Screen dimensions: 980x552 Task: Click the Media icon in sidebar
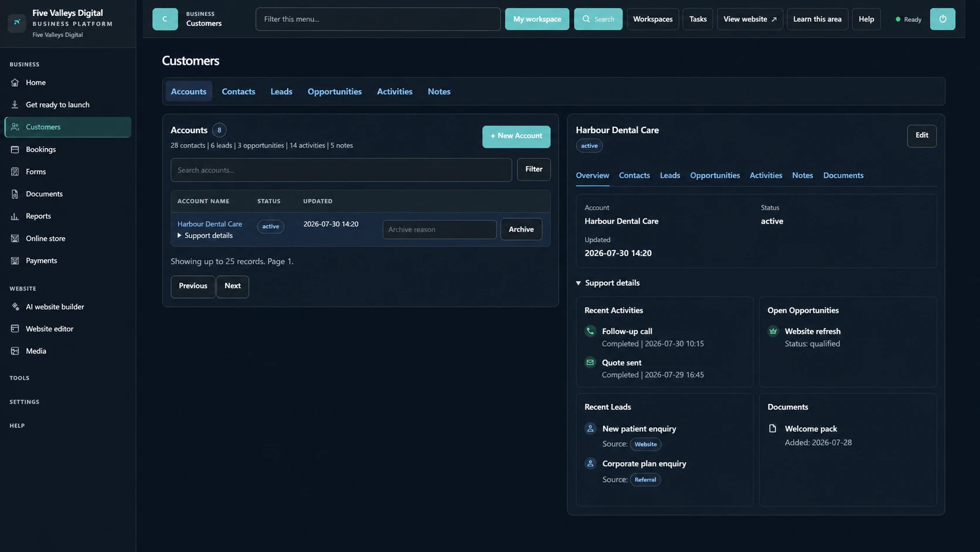15,351
